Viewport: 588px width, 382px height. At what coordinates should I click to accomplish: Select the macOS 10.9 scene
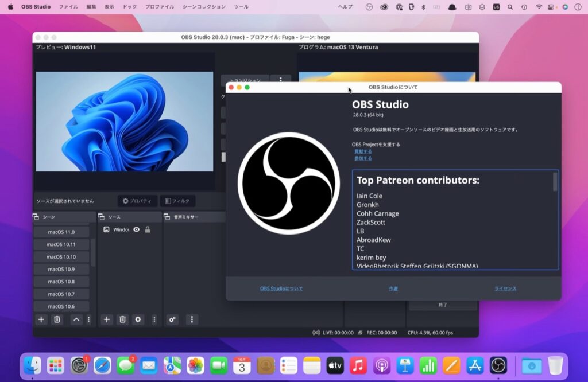(61, 269)
